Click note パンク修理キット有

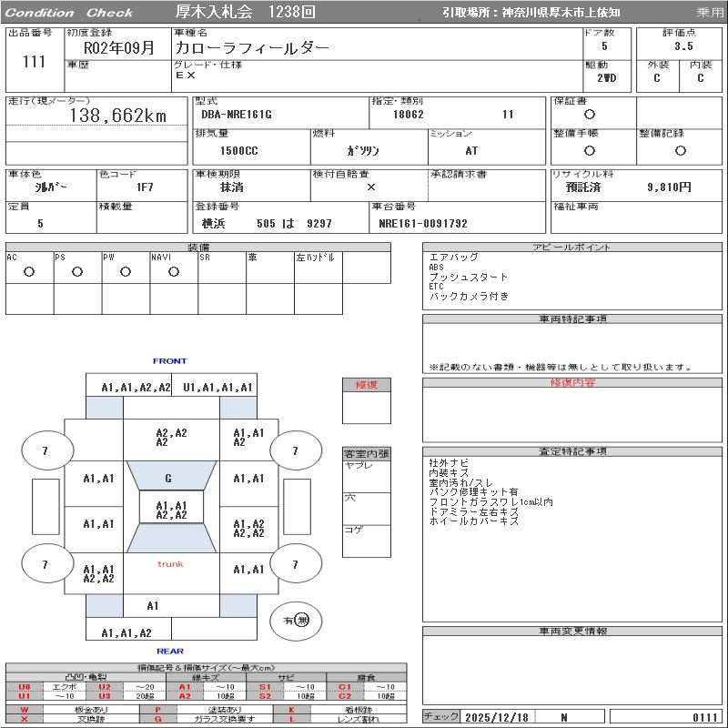coord(473,491)
